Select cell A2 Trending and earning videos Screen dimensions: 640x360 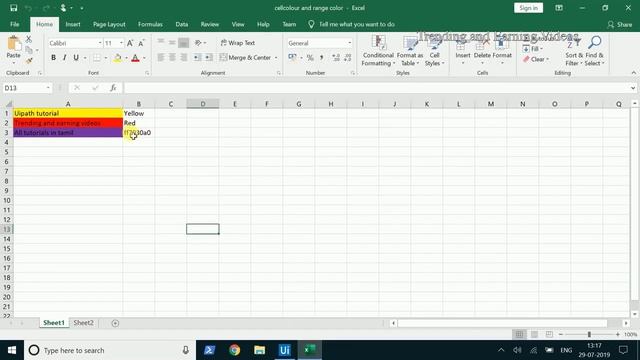68,123
